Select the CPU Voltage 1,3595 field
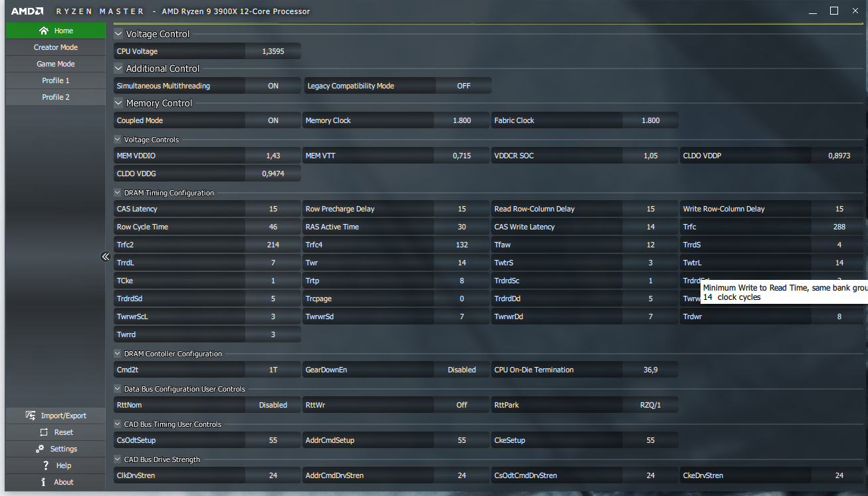868x496 pixels. 273,51
